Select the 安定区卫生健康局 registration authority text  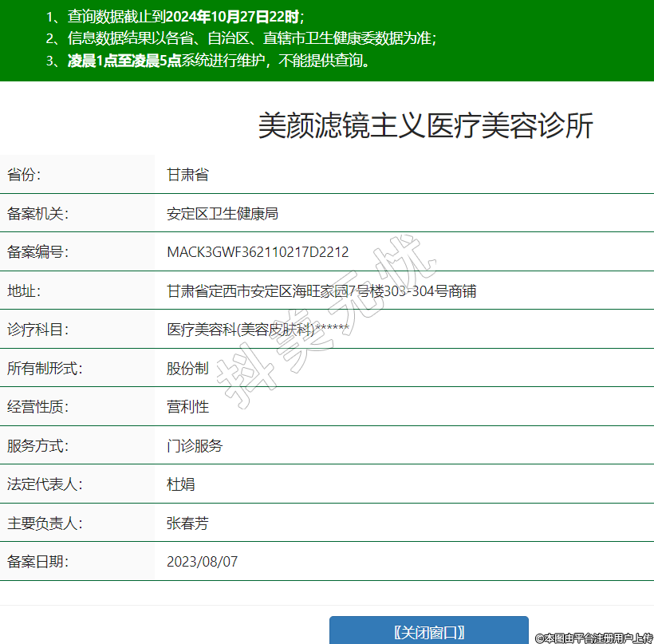tap(222, 213)
